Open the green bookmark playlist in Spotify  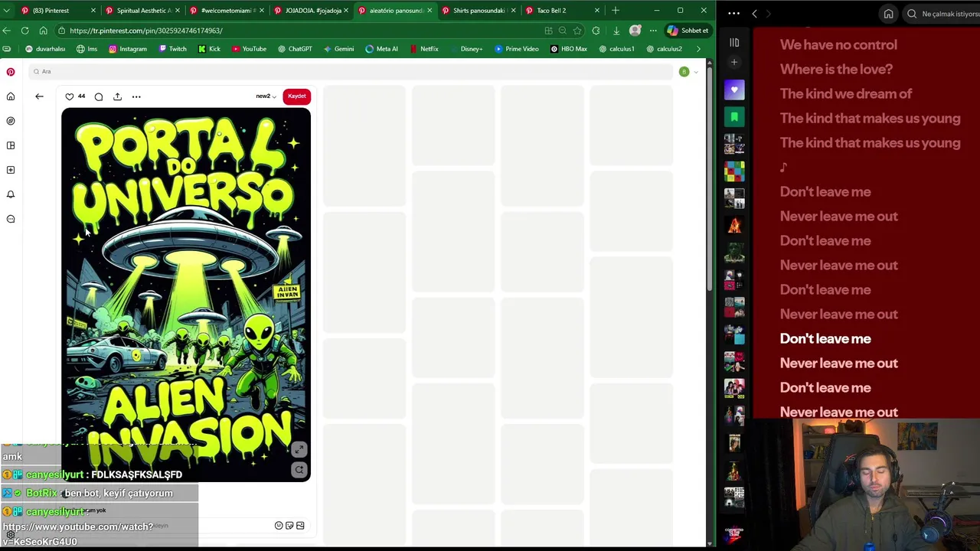click(x=734, y=117)
